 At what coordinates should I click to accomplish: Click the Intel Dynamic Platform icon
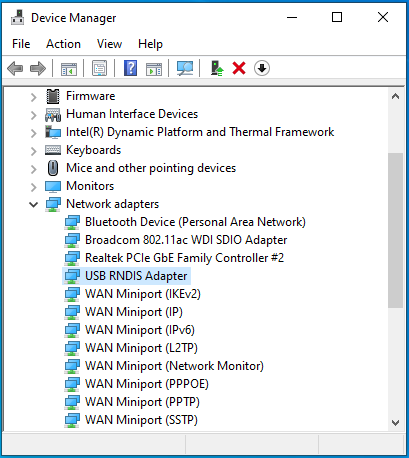tap(53, 132)
